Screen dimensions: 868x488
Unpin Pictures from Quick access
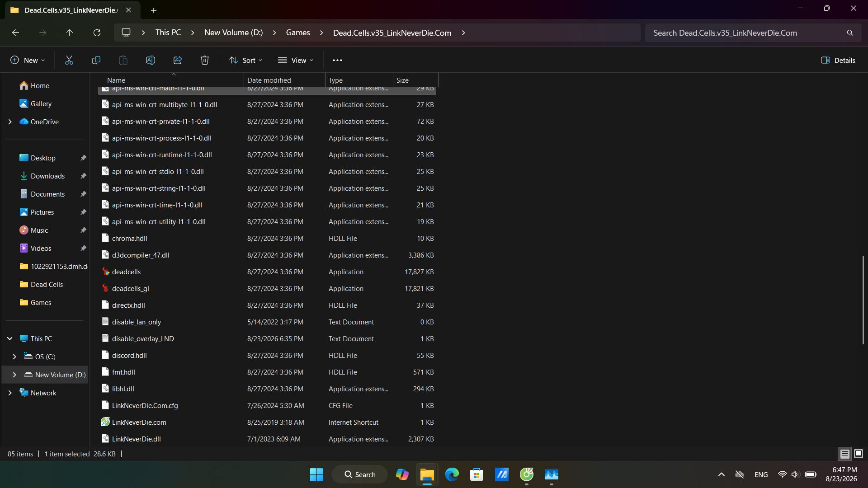click(x=83, y=212)
